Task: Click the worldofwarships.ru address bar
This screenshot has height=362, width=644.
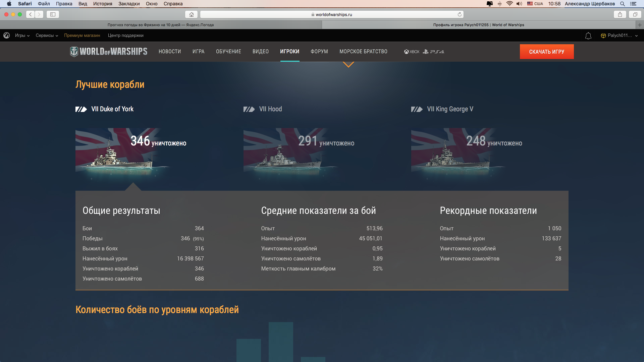Action: pyautogui.click(x=332, y=14)
